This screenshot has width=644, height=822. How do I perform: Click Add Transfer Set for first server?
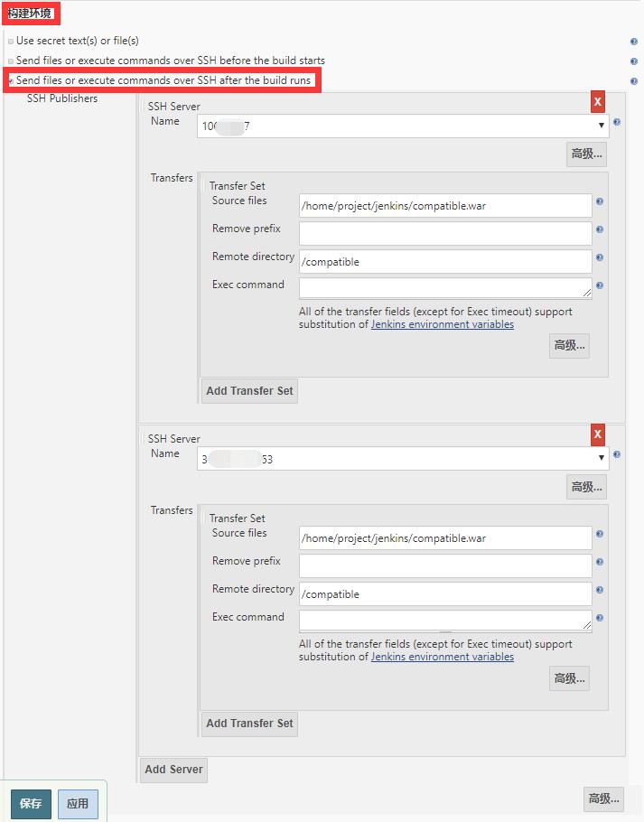coord(249,391)
